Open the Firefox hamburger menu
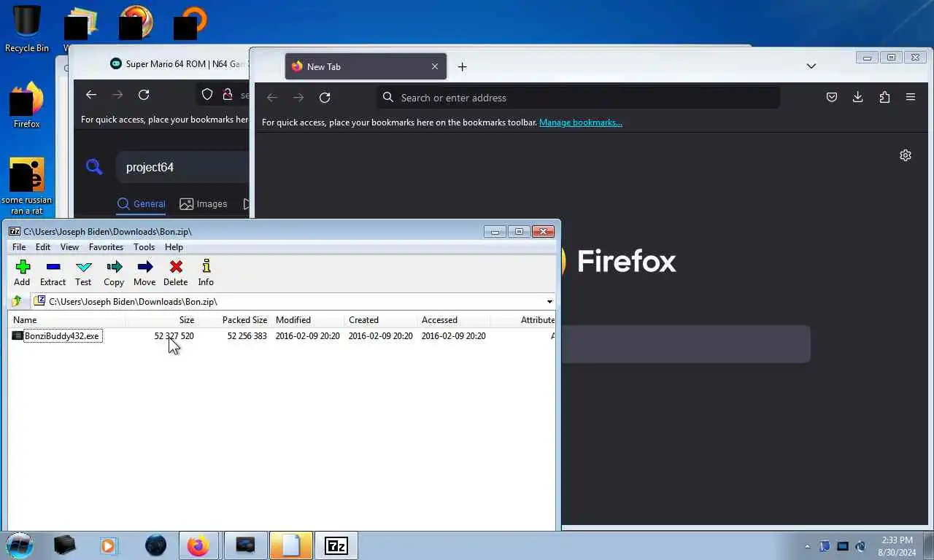The image size is (934, 560). 911,98
